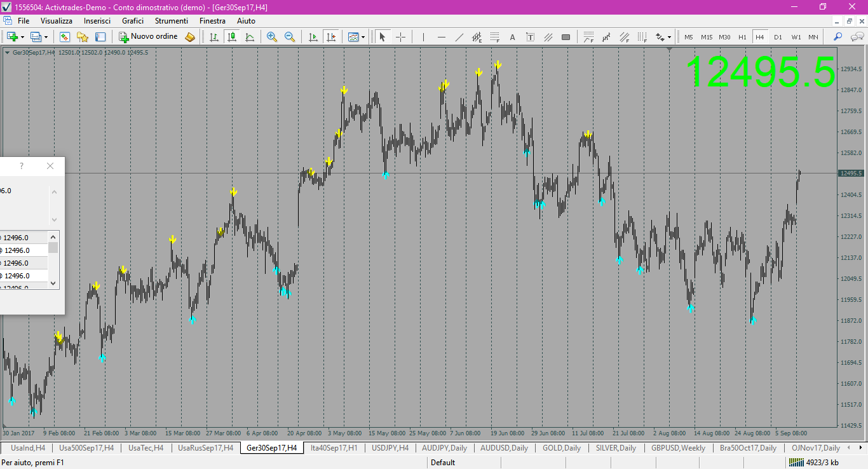Click the dialog's question mark help button
The image size is (868, 469).
tap(22, 166)
